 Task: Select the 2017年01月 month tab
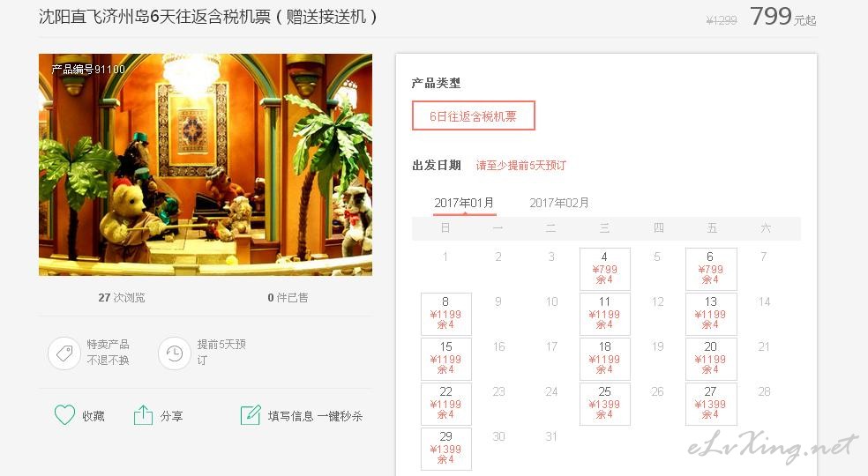pos(464,203)
